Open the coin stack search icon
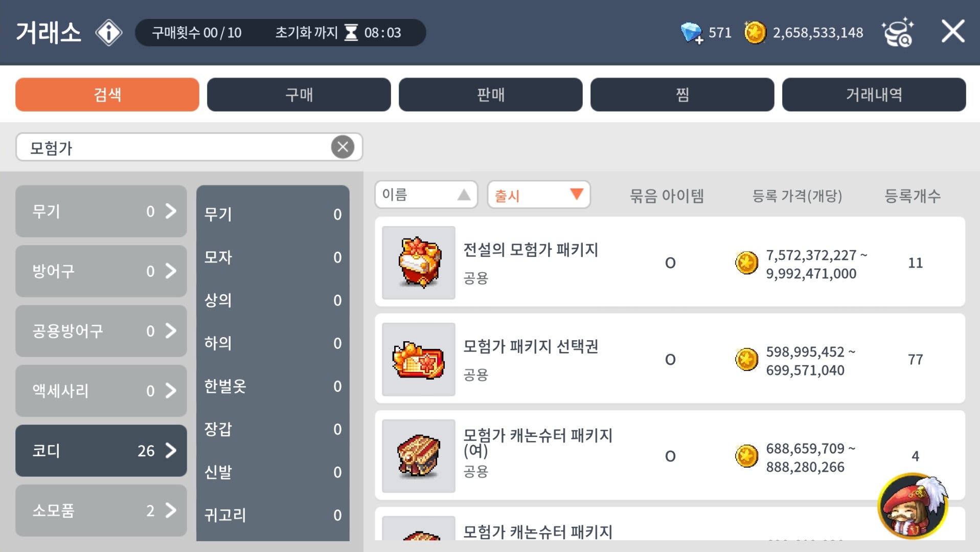980x552 pixels. click(x=898, y=32)
